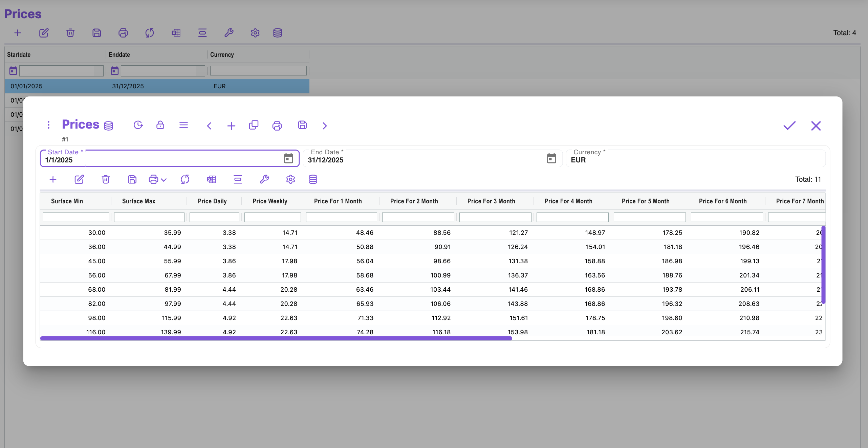The height and width of the screenshot is (448, 868).
Task: Go to next record with right chevron
Action: point(325,126)
